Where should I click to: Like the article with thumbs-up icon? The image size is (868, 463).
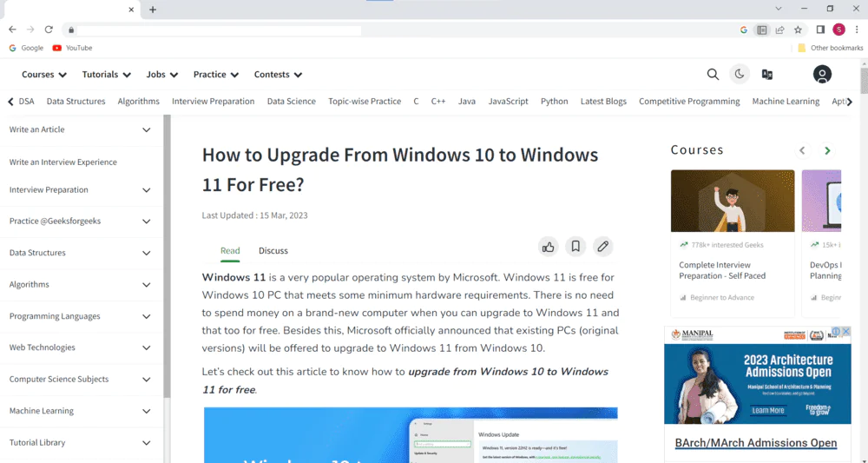click(x=548, y=247)
